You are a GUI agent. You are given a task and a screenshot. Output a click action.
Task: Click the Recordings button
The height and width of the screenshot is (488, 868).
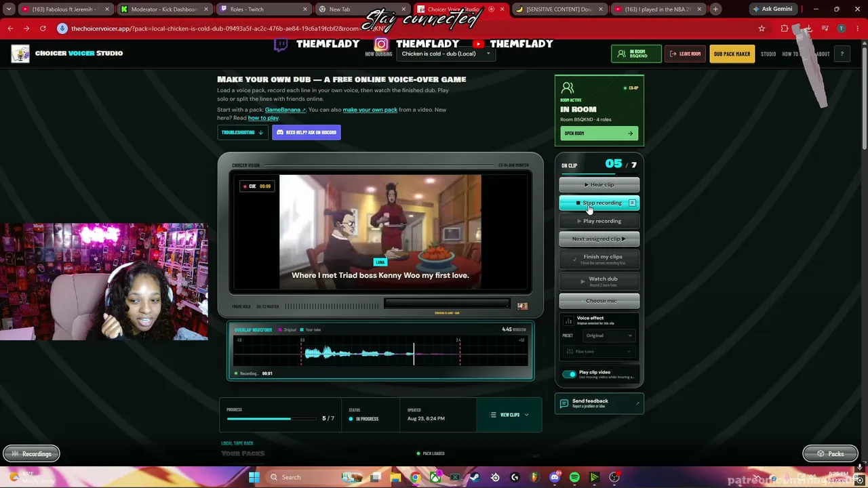(31, 454)
